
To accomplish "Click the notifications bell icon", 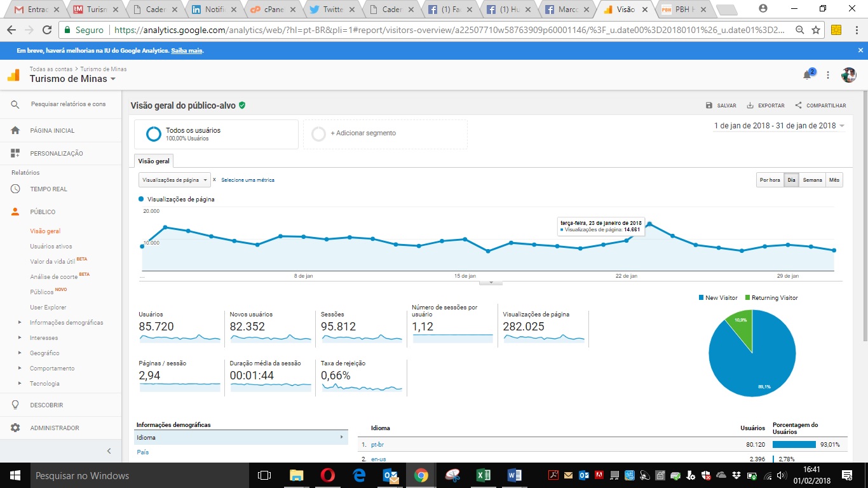I will coord(807,75).
